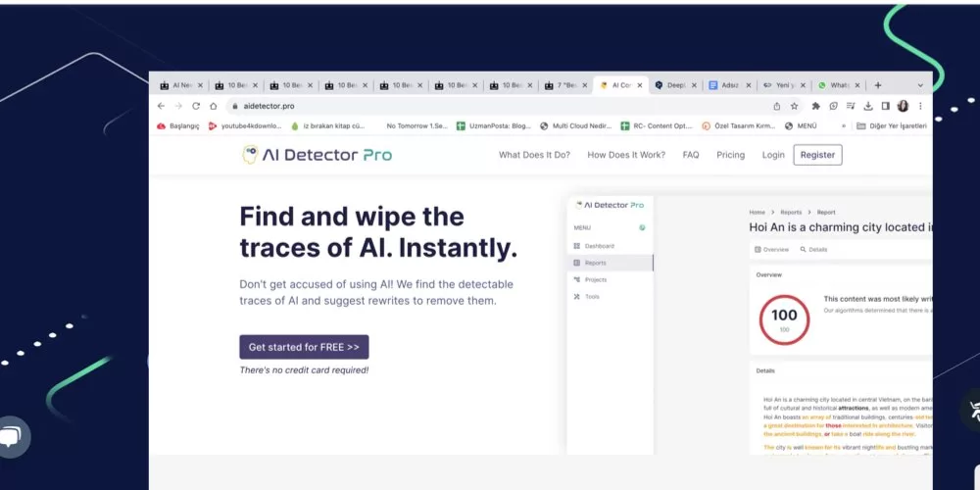This screenshot has width=980, height=490.
Task: Switch to the Yeni y tab
Action: pos(784,85)
